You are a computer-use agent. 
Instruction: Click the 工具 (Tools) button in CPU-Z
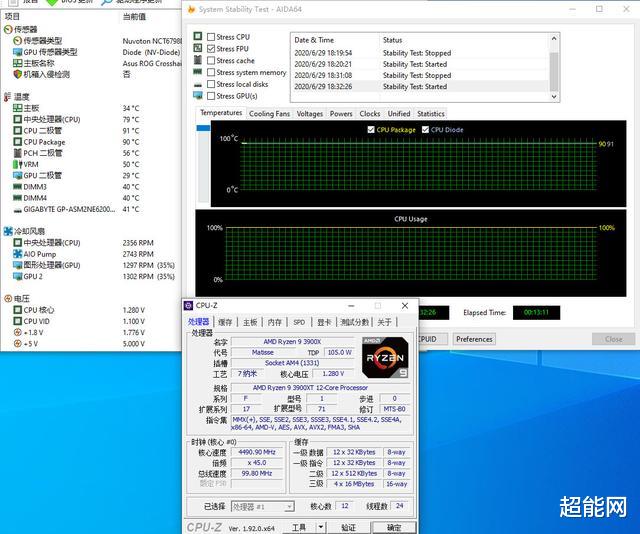point(299,527)
